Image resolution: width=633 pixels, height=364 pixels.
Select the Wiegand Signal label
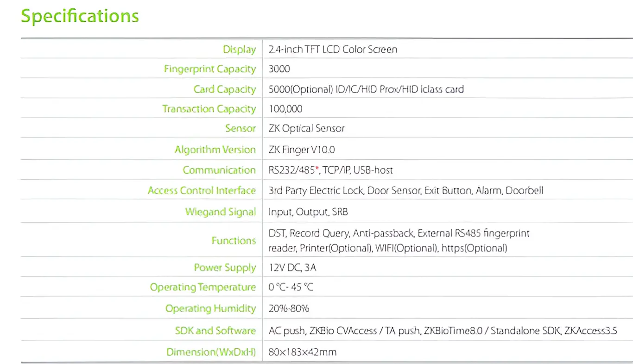click(x=220, y=212)
